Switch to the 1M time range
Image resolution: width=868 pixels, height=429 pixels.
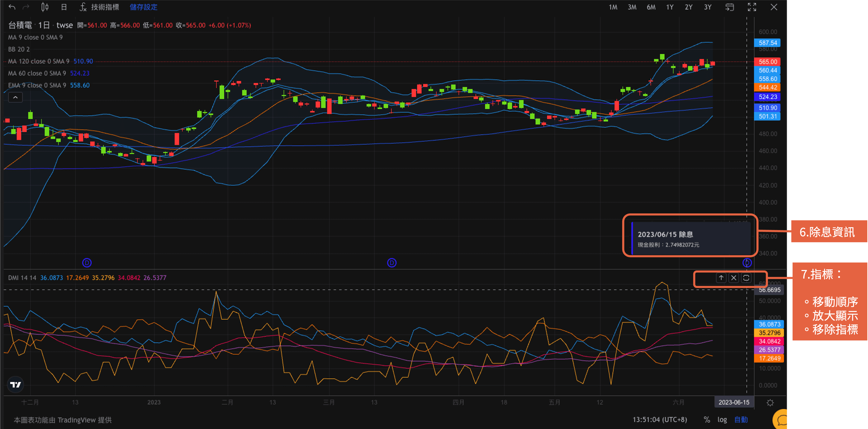coord(613,7)
